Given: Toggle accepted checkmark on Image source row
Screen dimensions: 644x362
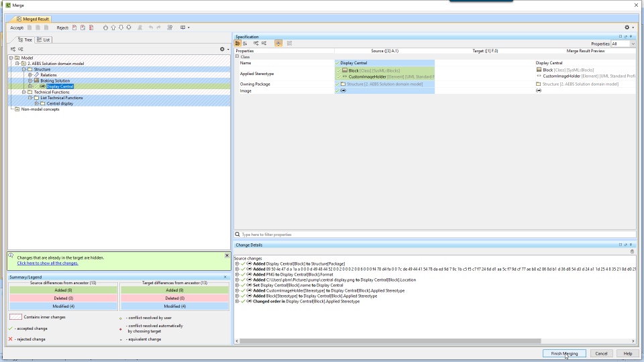Looking at the screenshot, I should [x=337, y=90].
